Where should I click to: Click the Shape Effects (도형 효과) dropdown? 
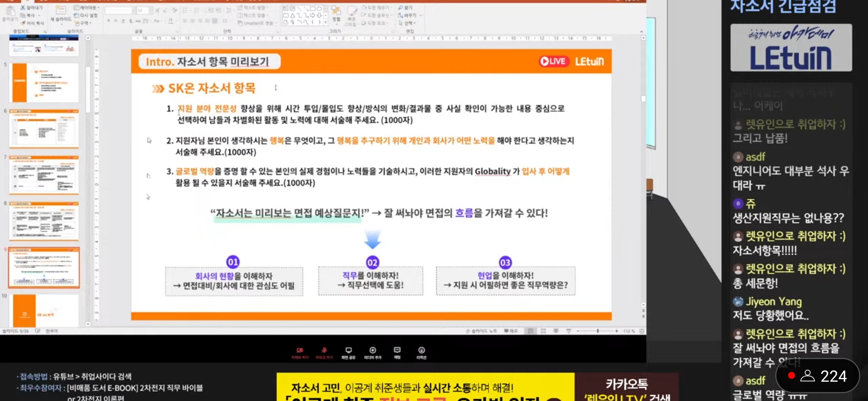[375, 23]
